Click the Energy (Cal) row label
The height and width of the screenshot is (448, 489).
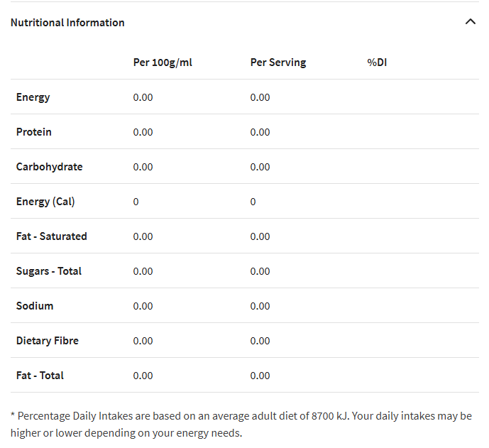tap(45, 202)
